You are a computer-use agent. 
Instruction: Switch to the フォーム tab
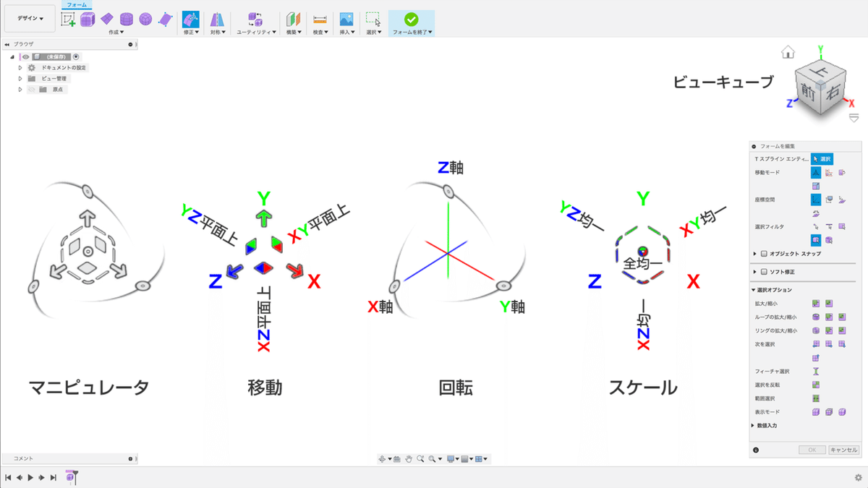click(x=77, y=4)
